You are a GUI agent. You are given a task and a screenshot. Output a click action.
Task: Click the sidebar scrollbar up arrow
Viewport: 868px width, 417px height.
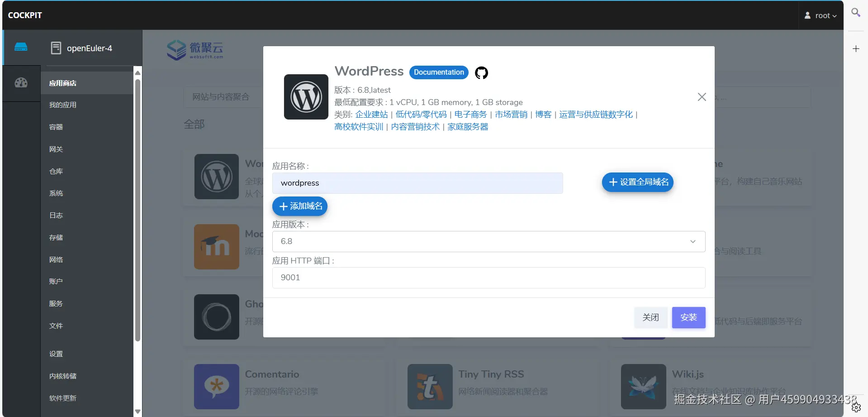(x=138, y=72)
